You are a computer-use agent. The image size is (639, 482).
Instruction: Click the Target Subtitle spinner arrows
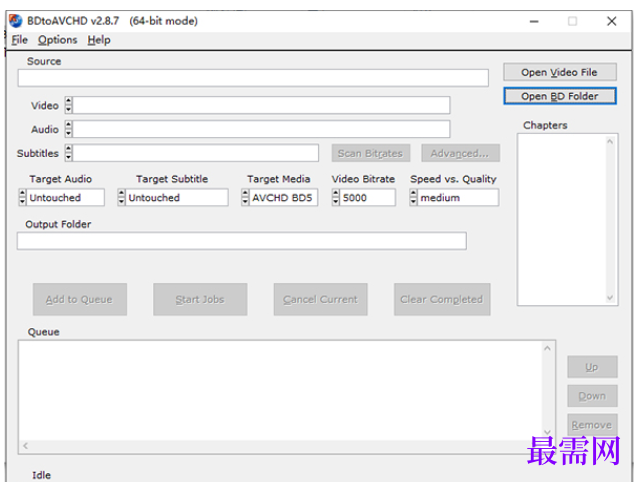click(x=121, y=197)
